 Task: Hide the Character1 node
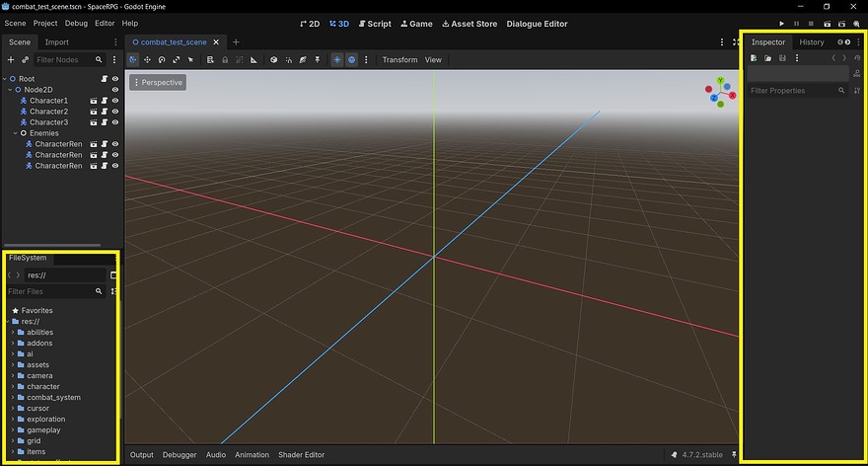point(115,101)
